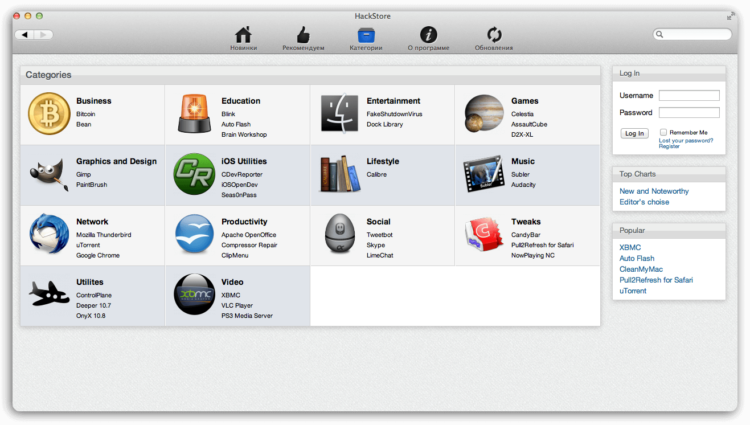The width and height of the screenshot is (750, 425).
Task: Open the Business Bitcoin coin icon
Action: tap(49, 114)
